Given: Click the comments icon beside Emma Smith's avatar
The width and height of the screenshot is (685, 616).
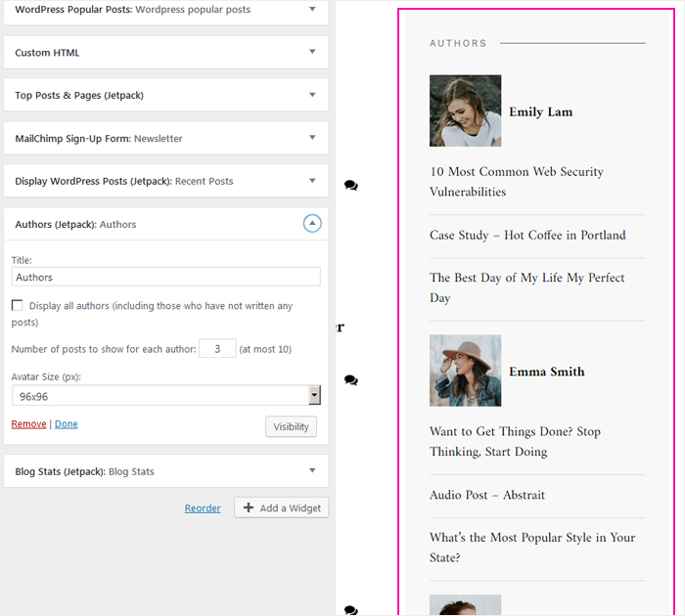Looking at the screenshot, I should click(x=350, y=379).
